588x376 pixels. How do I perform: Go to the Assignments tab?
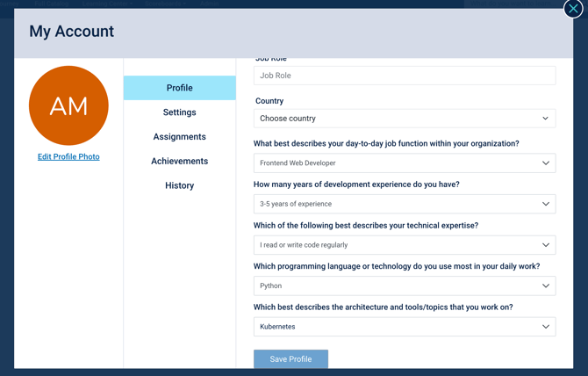[x=180, y=137]
